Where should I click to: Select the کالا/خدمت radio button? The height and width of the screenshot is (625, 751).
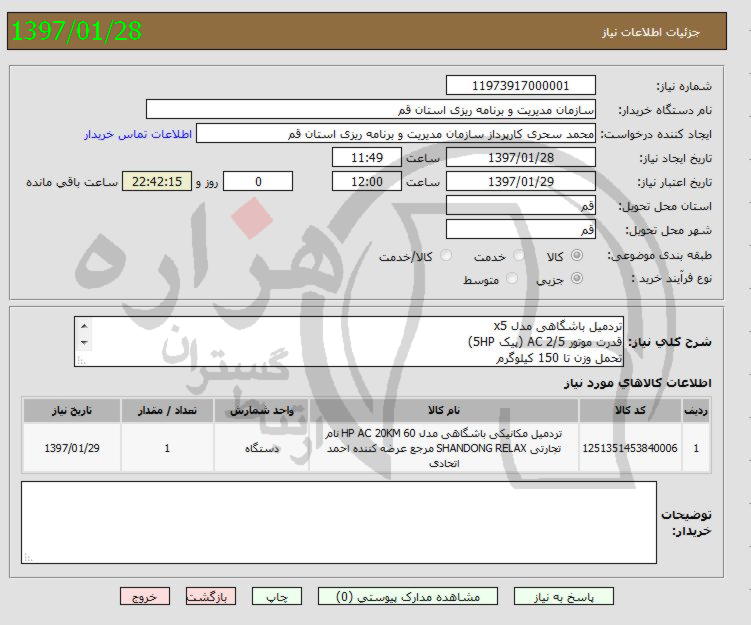pyautogui.click(x=445, y=255)
